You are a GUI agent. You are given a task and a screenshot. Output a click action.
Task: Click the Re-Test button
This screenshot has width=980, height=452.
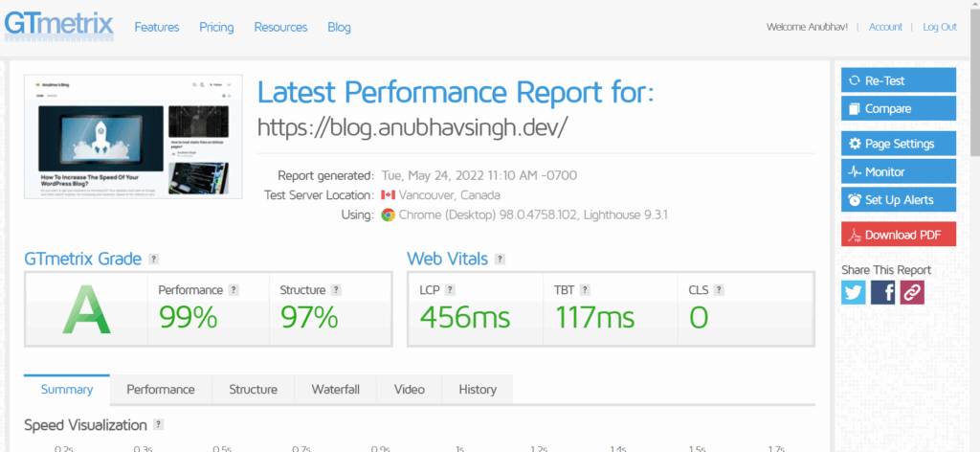(x=898, y=80)
